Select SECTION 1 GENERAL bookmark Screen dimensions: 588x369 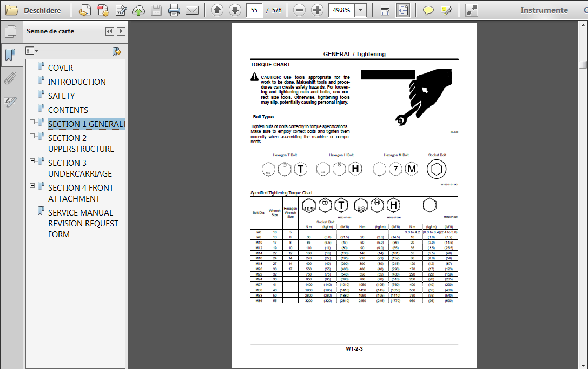[86, 124]
